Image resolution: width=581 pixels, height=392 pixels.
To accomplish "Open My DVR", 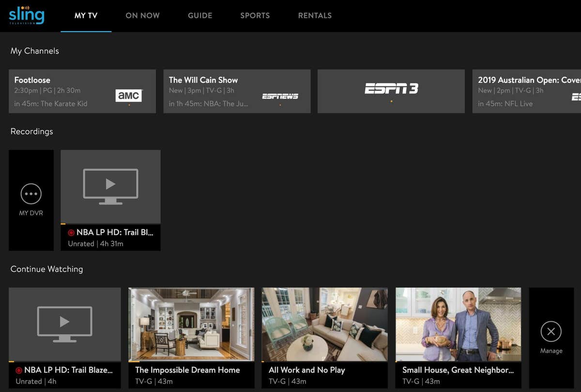I will [x=31, y=200].
